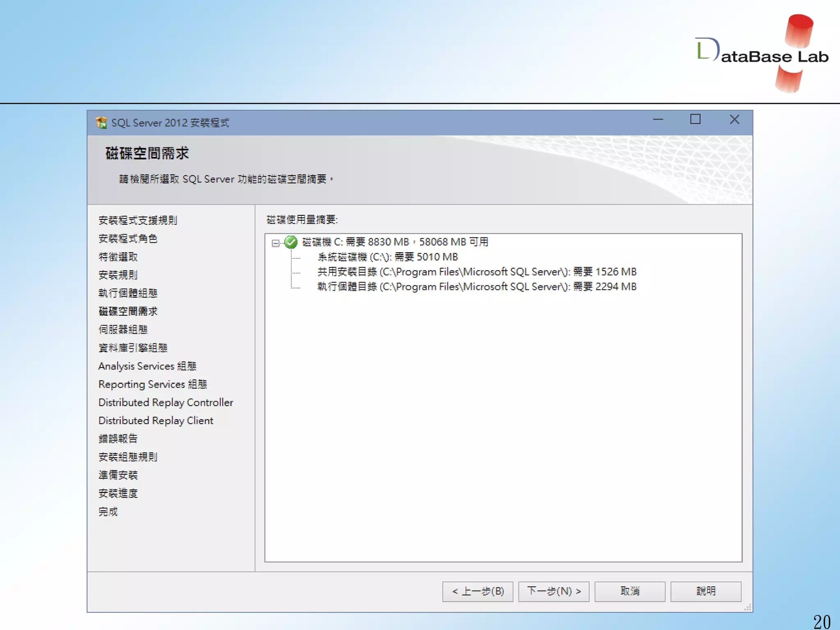Click the 磁碟使用量摘要 label

pyautogui.click(x=302, y=220)
